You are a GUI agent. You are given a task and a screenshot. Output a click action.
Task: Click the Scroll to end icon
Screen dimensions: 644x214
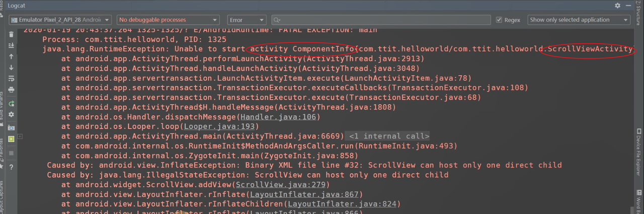click(x=11, y=46)
